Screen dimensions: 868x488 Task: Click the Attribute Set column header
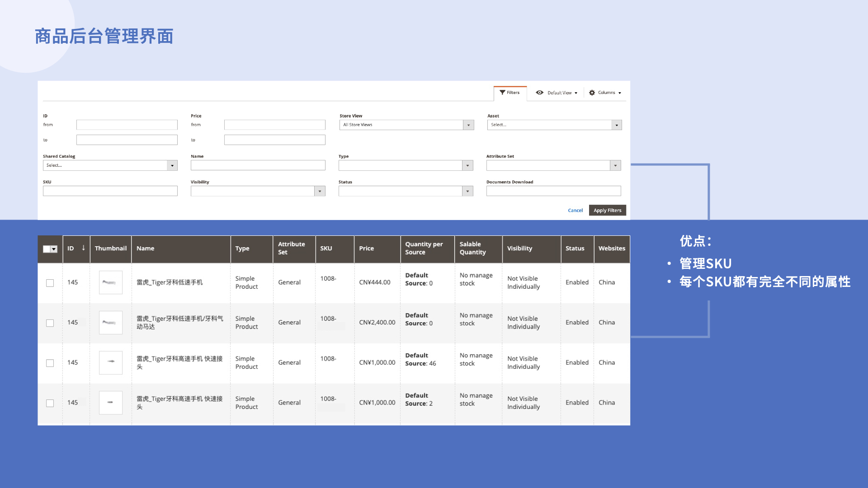294,249
